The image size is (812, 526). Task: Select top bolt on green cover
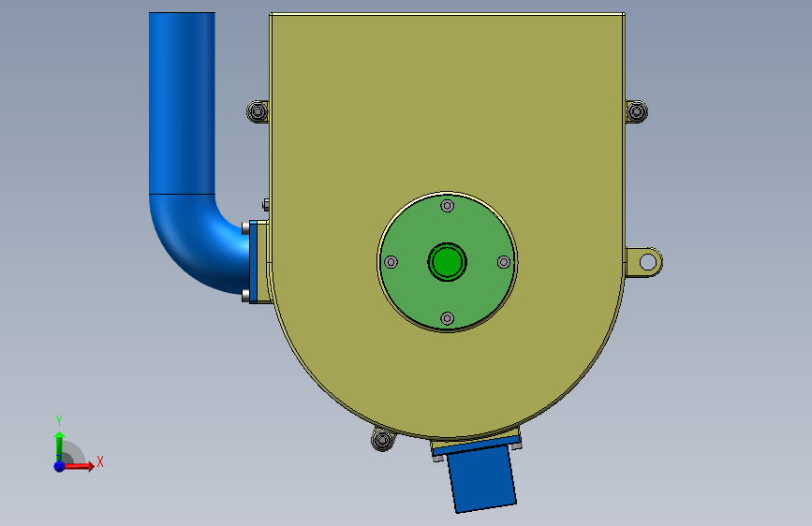coord(448,206)
